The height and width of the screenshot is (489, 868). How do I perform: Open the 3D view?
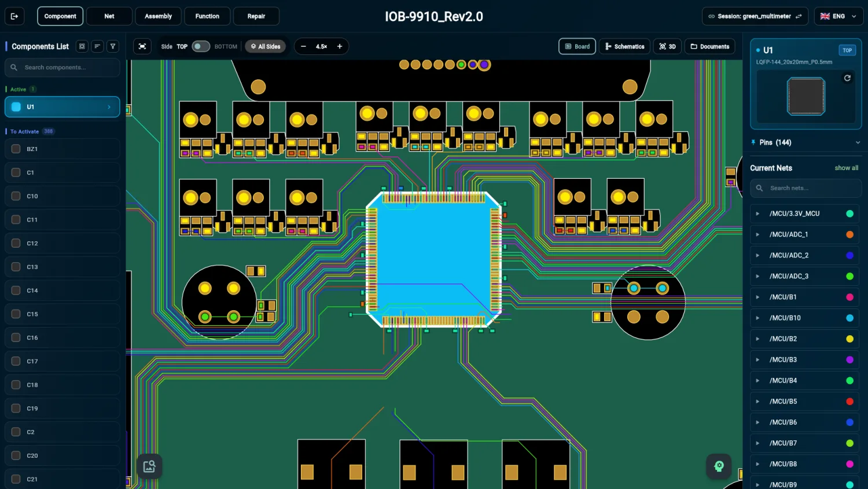click(x=667, y=46)
